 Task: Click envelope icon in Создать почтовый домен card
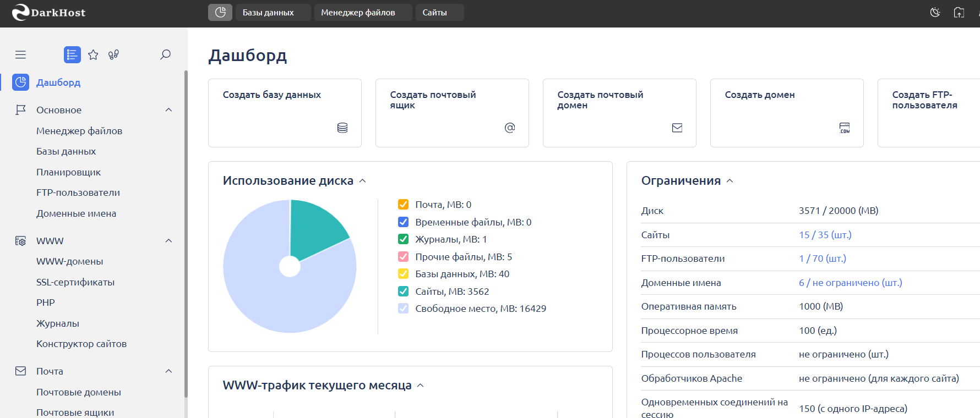point(677,128)
